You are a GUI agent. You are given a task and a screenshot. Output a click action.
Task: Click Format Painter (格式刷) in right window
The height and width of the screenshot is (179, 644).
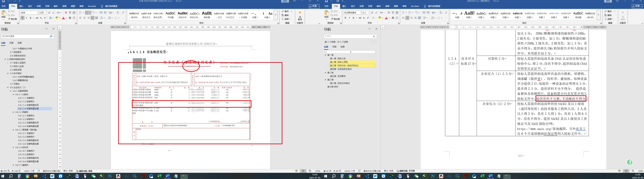click(335, 19)
